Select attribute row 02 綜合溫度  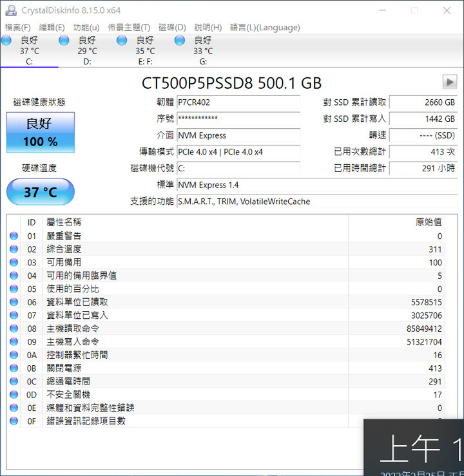(226, 249)
